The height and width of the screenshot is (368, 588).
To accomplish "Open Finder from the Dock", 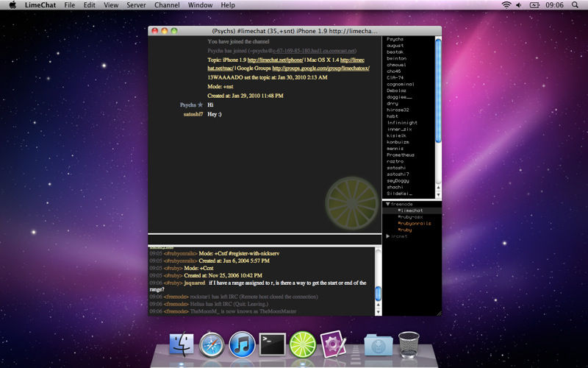I will pyautogui.click(x=182, y=344).
